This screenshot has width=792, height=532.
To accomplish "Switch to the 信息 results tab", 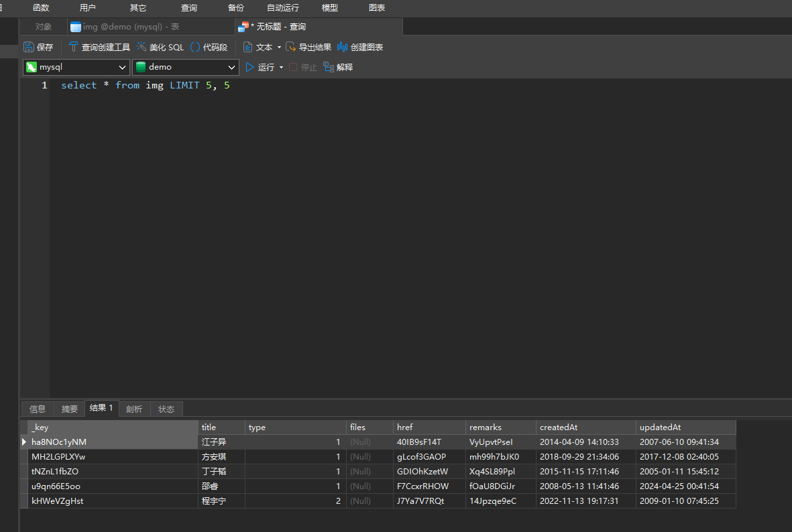I will (x=38, y=409).
